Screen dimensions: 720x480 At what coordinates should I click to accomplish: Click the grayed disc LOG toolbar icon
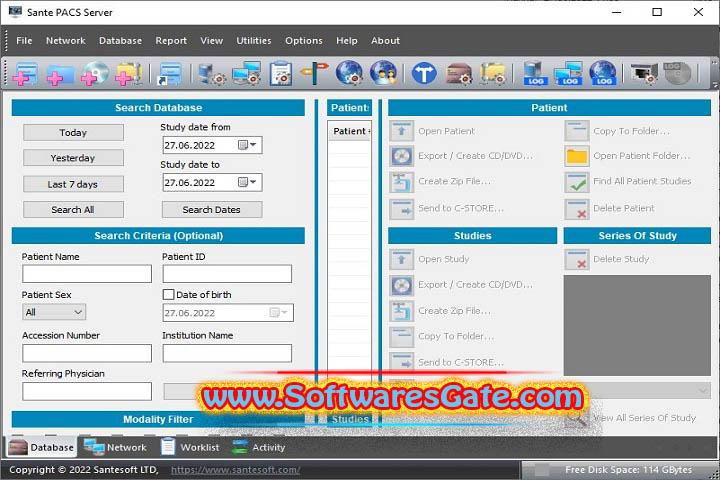(677, 73)
